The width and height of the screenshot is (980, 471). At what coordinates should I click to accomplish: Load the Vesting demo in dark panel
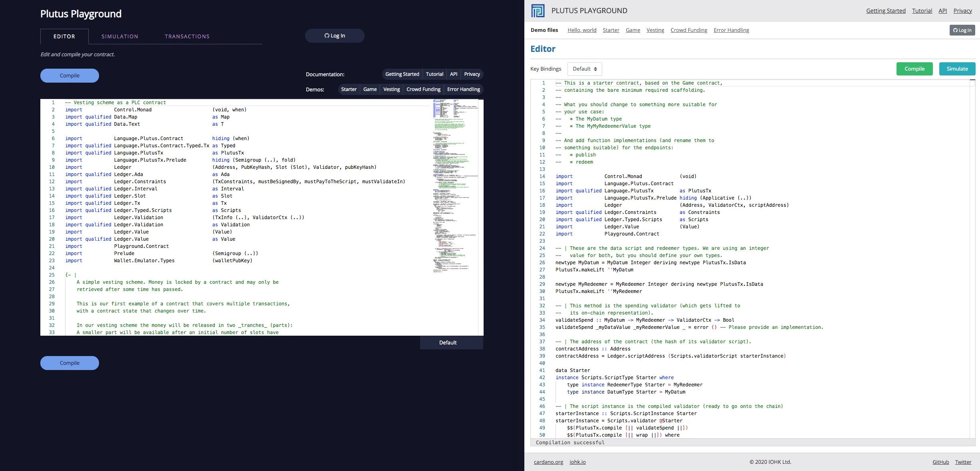click(x=391, y=89)
